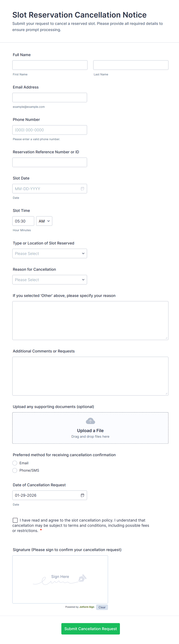179x644 pixels.
Task: Click the Additional Comments text area
Action: coord(90,376)
